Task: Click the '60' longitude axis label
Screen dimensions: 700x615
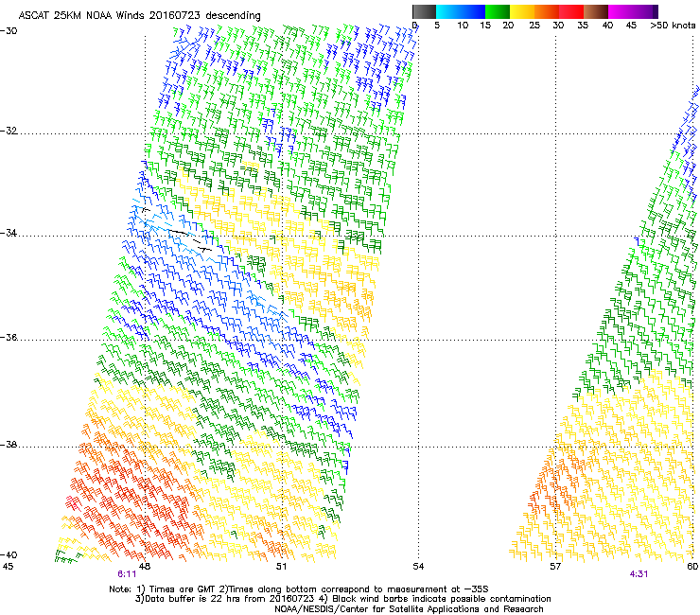Action: coord(692,567)
